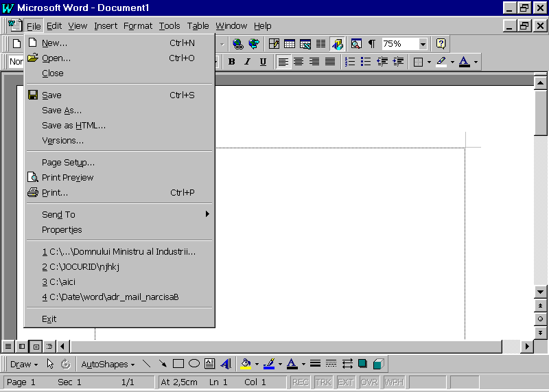Click the Outside Border icon
Screen dimensions: 549x392
(x=418, y=62)
